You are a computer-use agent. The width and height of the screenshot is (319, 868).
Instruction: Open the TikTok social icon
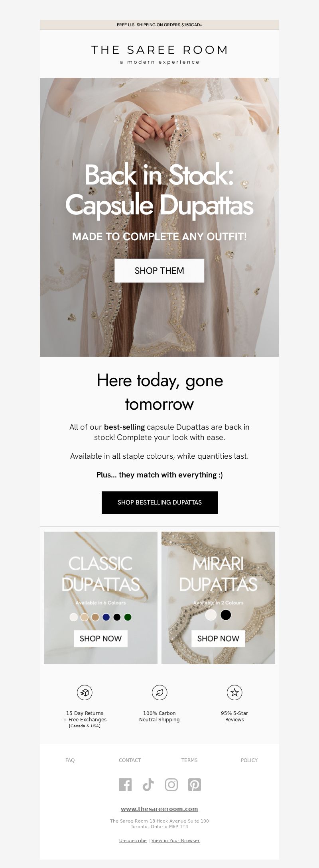pos(148,785)
